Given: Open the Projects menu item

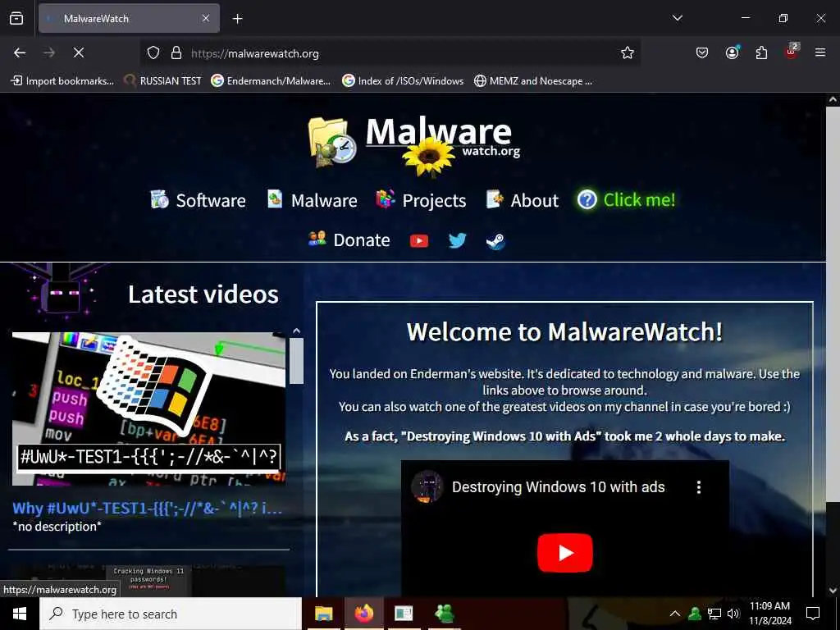Looking at the screenshot, I should point(421,200).
